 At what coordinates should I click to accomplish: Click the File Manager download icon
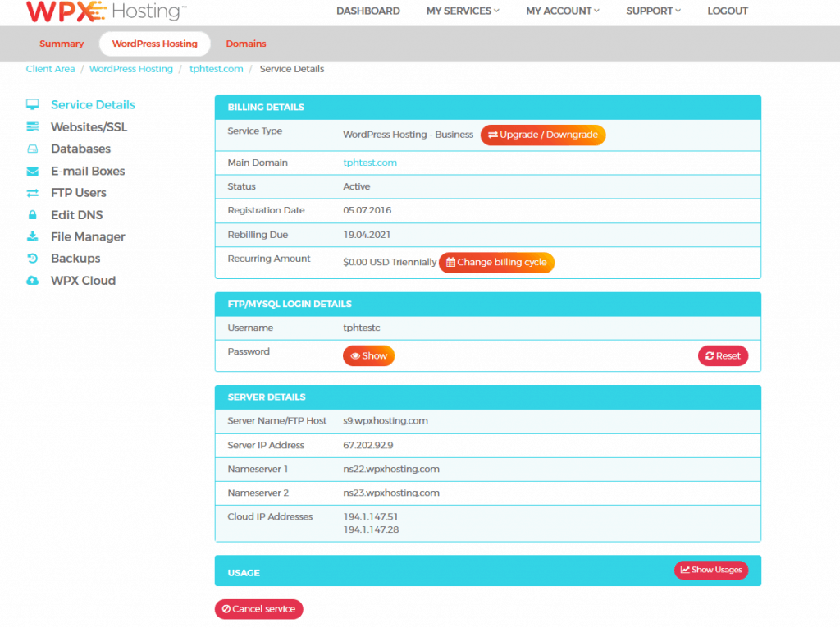(33, 236)
